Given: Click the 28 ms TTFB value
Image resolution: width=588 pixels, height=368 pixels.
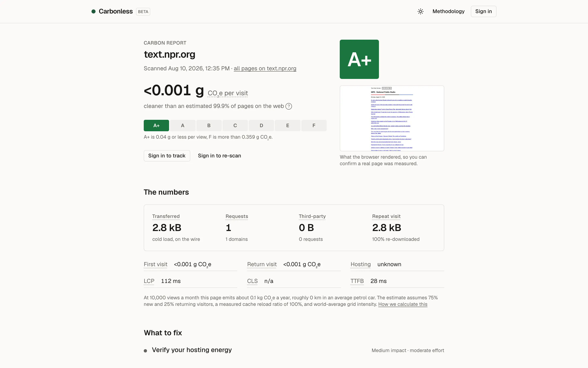Looking at the screenshot, I should pyautogui.click(x=379, y=281).
